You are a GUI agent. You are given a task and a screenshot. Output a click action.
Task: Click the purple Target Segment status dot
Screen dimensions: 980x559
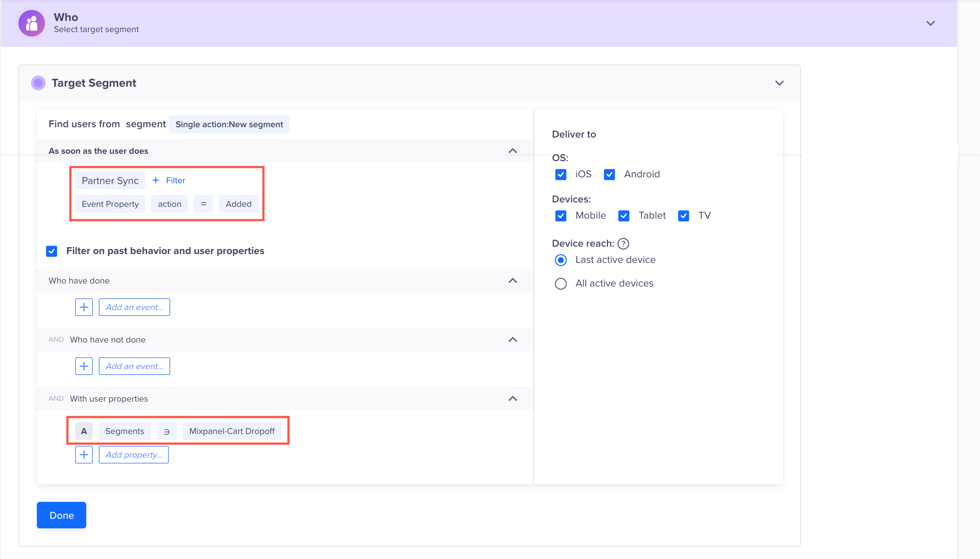click(x=38, y=83)
